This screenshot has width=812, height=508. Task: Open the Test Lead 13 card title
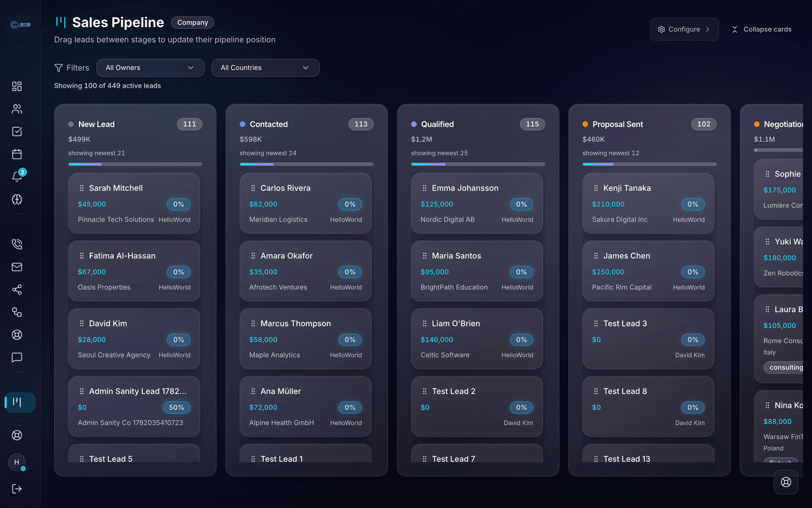click(x=627, y=459)
